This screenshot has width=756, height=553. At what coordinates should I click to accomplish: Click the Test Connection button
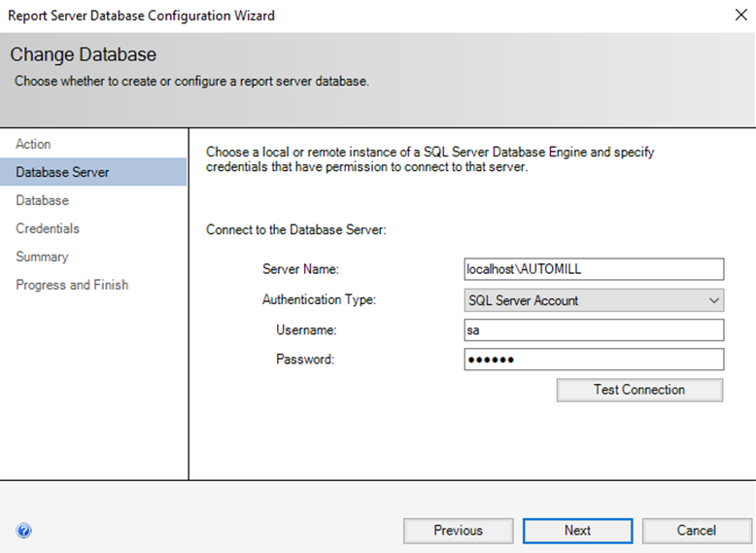[x=639, y=390]
